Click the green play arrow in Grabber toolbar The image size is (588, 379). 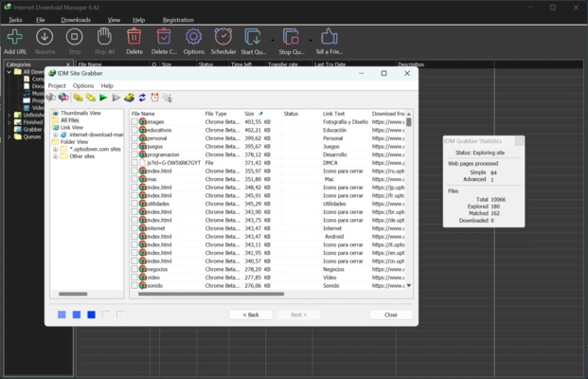(103, 98)
